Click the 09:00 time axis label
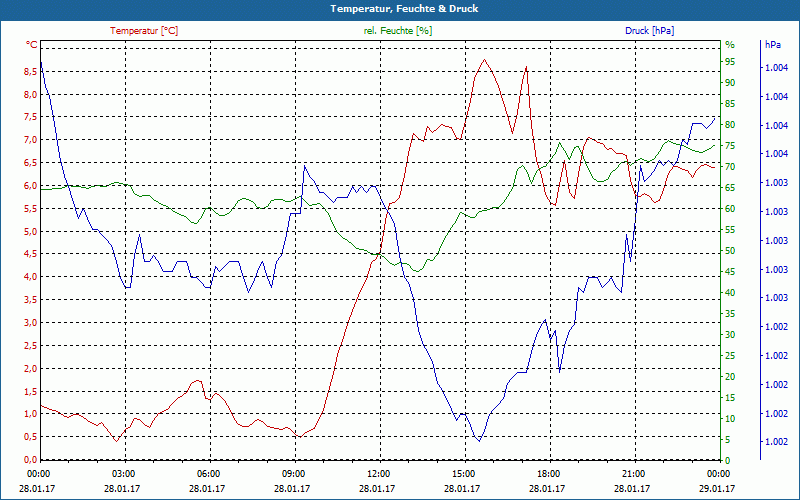The width and height of the screenshot is (800, 500). [294, 473]
